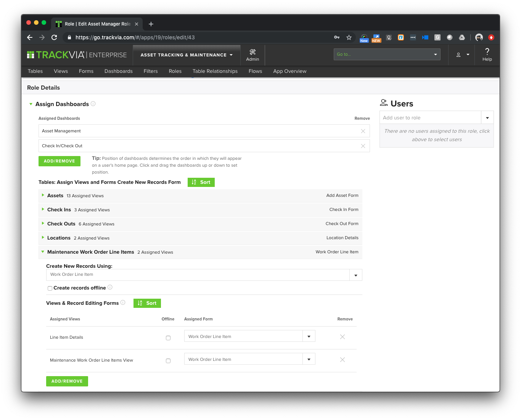The width and height of the screenshot is (521, 420).
Task: Open assigned form dropdown for Line Item Details
Action: click(x=309, y=336)
